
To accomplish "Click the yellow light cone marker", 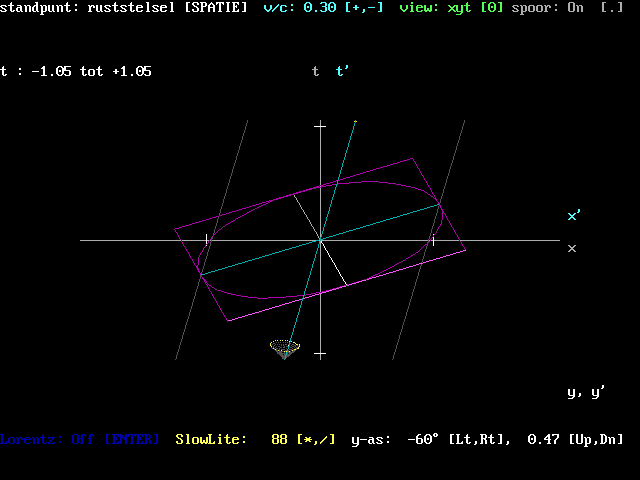I will (284, 348).
